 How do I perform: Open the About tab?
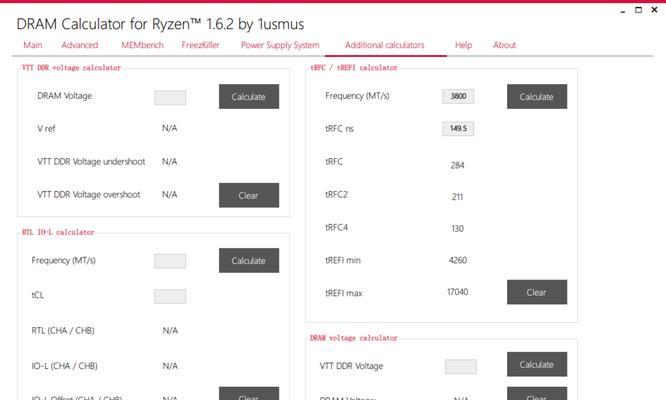point(504,45)
